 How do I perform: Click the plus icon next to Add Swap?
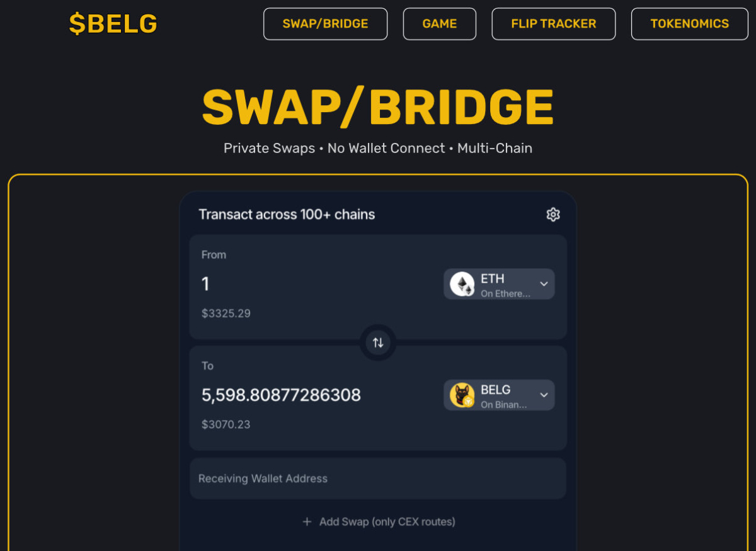point(307,521)
